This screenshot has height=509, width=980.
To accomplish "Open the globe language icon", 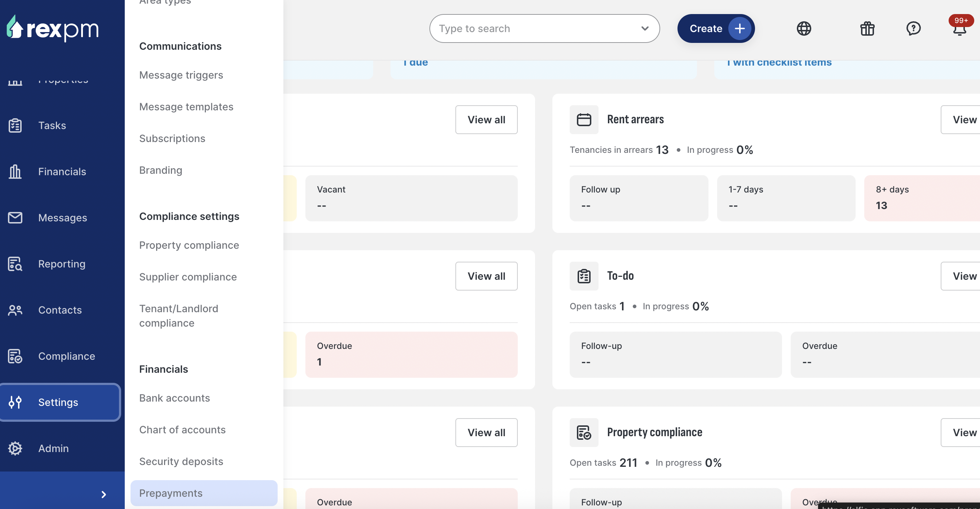I will coord(804,28).
